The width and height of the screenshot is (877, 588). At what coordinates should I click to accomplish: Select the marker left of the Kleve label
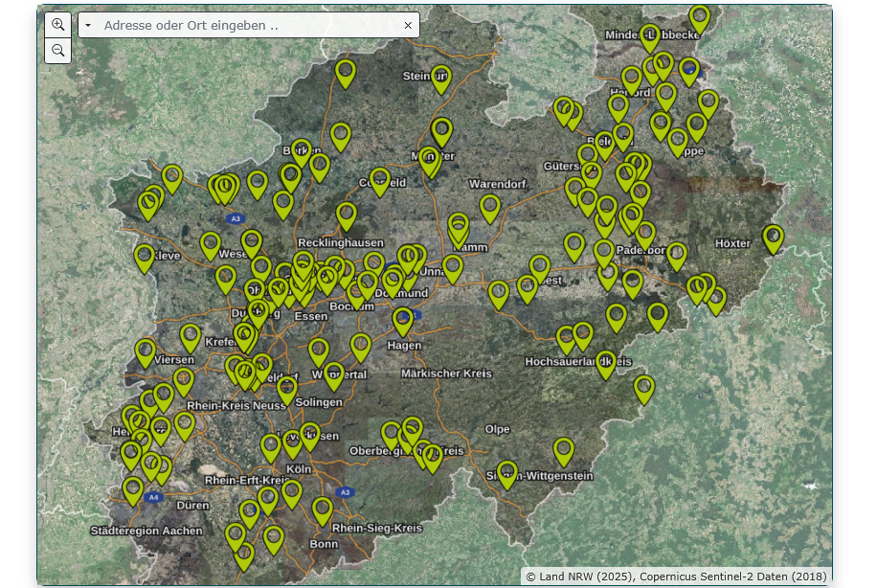click(x=145, y=257)
